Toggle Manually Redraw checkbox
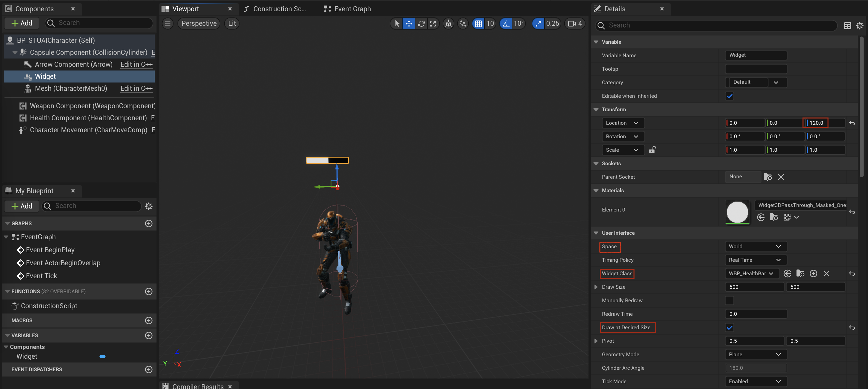 (729, 300)
